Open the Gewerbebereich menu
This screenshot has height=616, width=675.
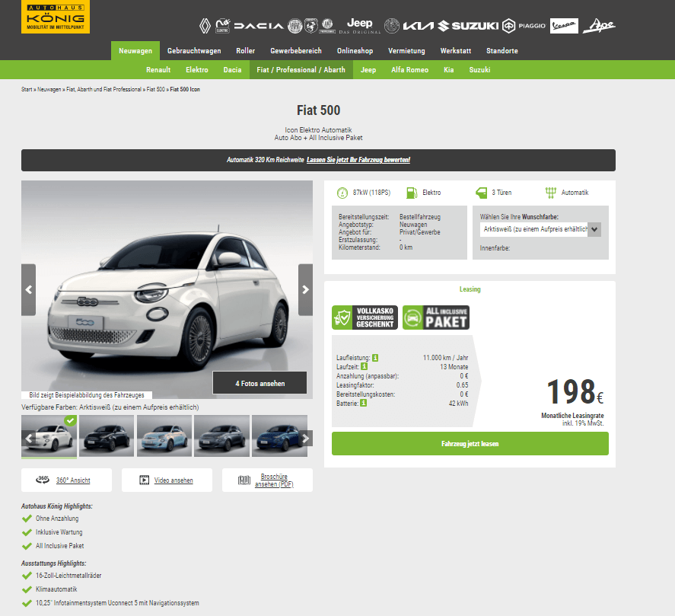(296, 51)
